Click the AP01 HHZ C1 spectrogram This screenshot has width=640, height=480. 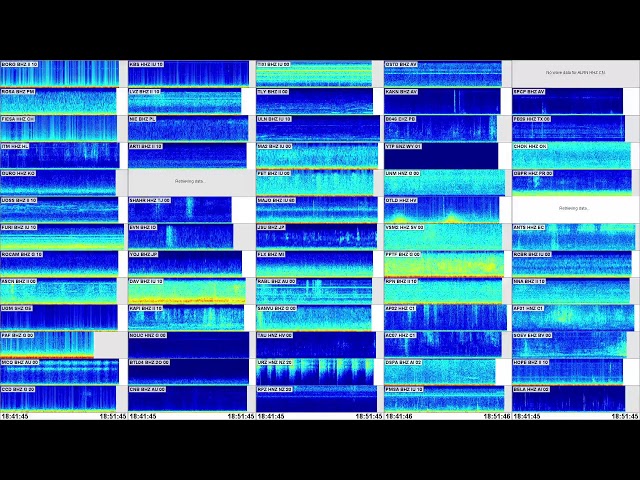pyautogui.click(x=573, y=318)
